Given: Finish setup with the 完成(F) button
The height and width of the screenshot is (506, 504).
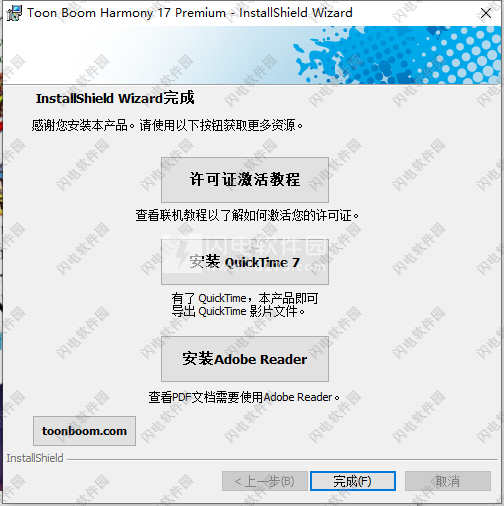Looking at the screenshot, I should pyautogui.click(x=353, y=481).
